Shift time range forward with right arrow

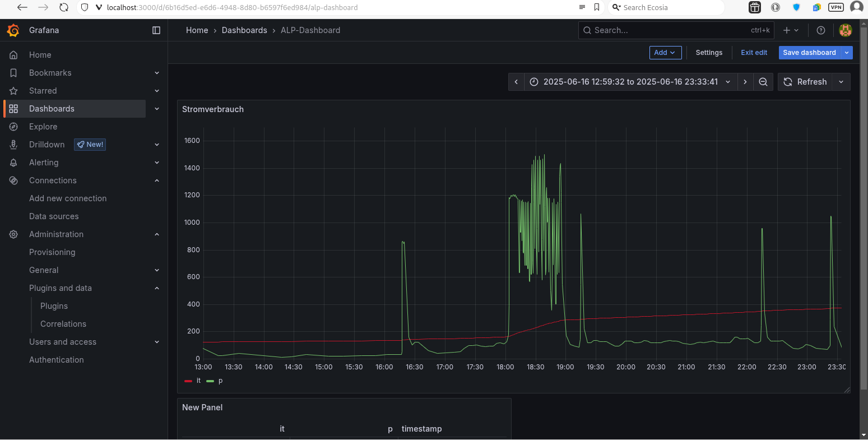click(745, 82)
